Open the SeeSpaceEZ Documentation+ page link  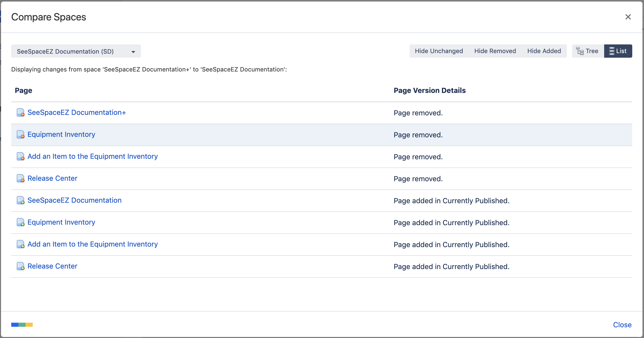pyautogui.click(x=77, y=112)
